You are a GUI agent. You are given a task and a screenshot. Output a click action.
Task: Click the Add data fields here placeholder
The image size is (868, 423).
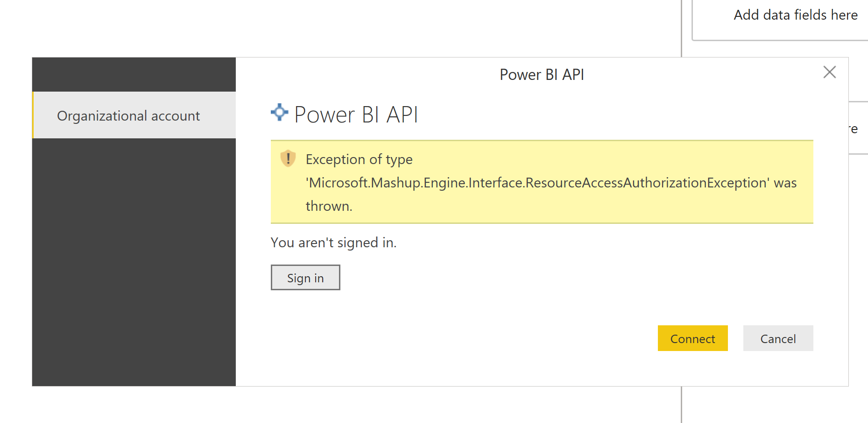pos(796,14)
